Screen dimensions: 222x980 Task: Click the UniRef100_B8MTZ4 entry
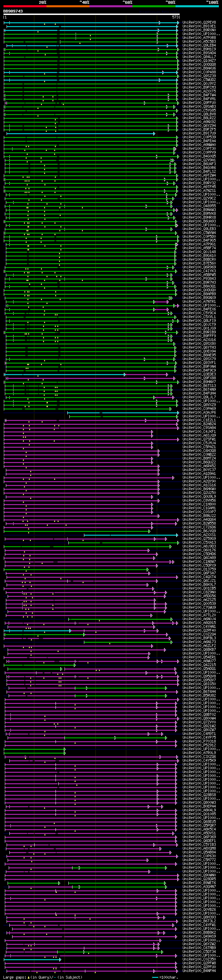199,459
